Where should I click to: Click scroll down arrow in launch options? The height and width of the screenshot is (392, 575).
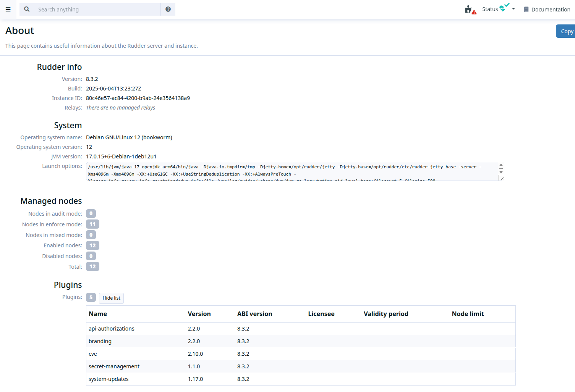[501, 172]
